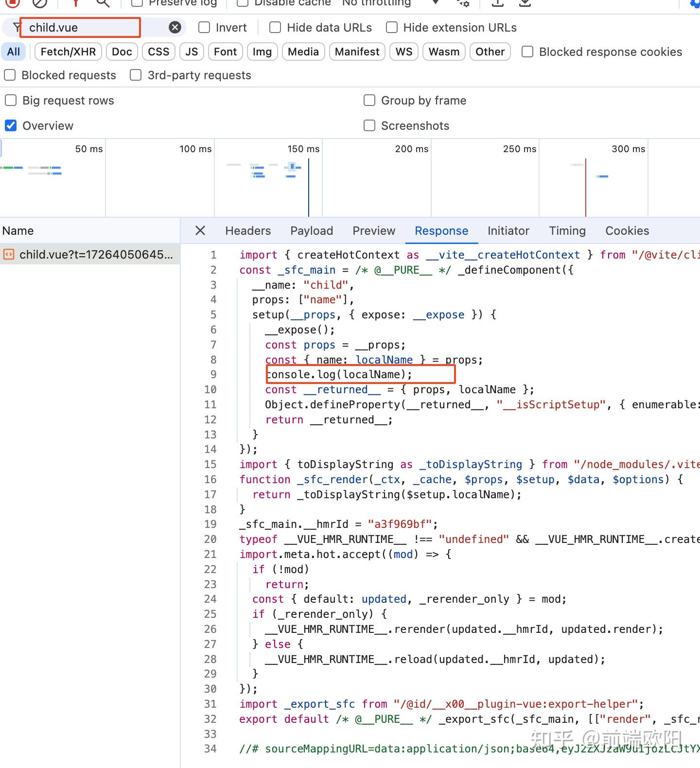Click the blue load marker in timeline overview

[309, 187]
